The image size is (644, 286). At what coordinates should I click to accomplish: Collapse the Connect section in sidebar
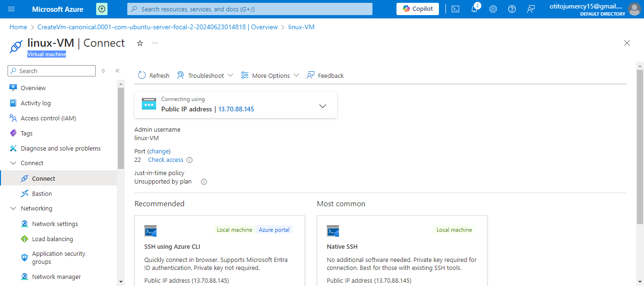[13, 163]
